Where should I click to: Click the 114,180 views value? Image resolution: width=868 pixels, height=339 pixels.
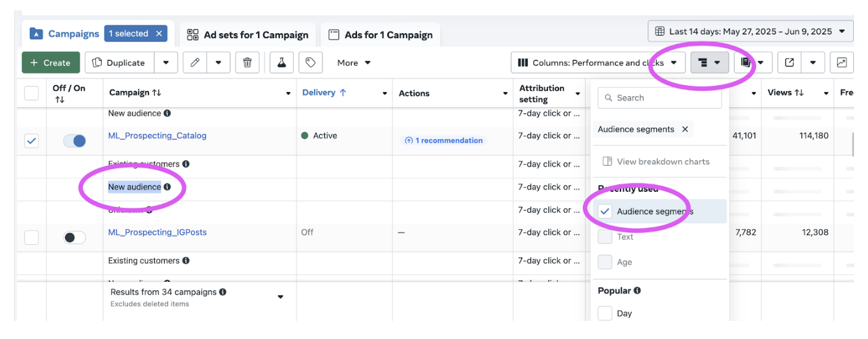coord(814,136)
